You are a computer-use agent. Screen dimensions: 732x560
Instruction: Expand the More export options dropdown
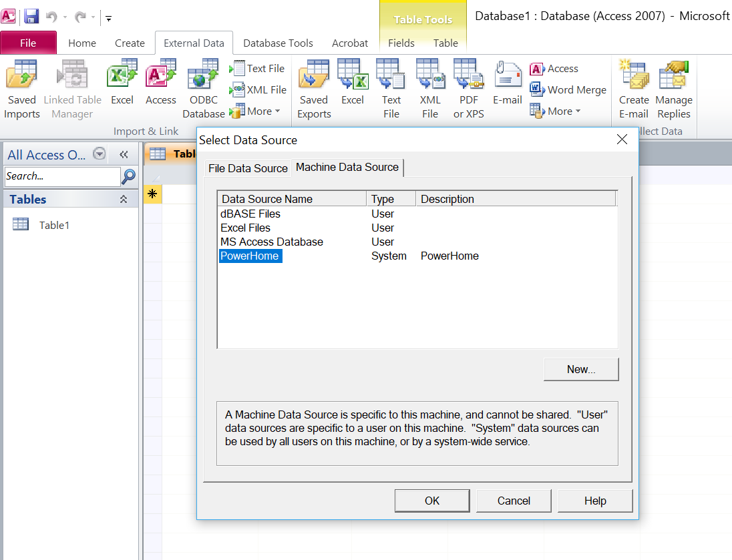[556, 111]
